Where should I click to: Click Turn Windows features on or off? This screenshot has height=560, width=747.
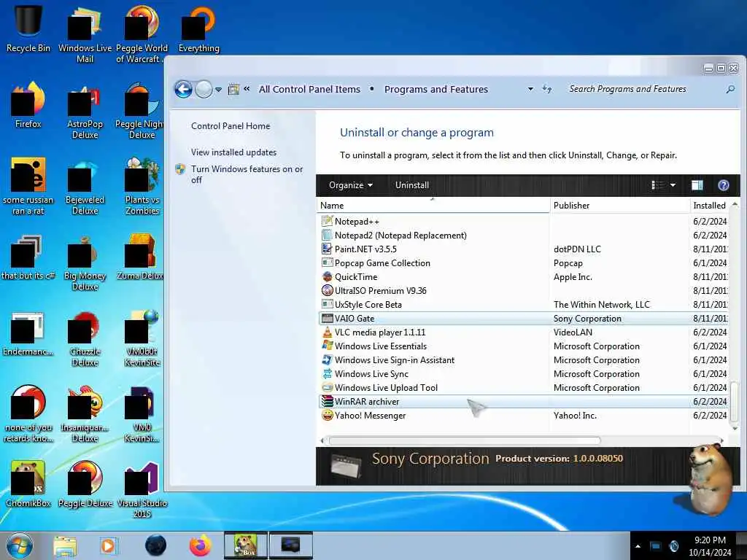point(247,174)
